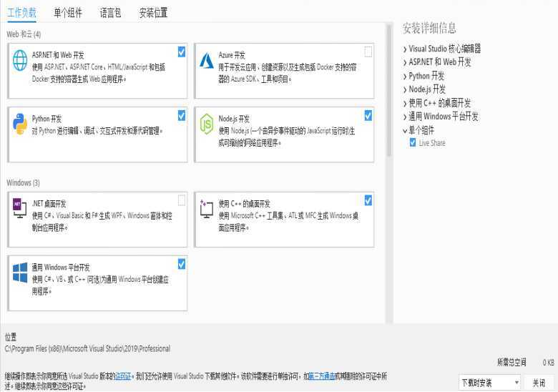Click the Web 和云 (4) section heading

[x=24, y=34]
